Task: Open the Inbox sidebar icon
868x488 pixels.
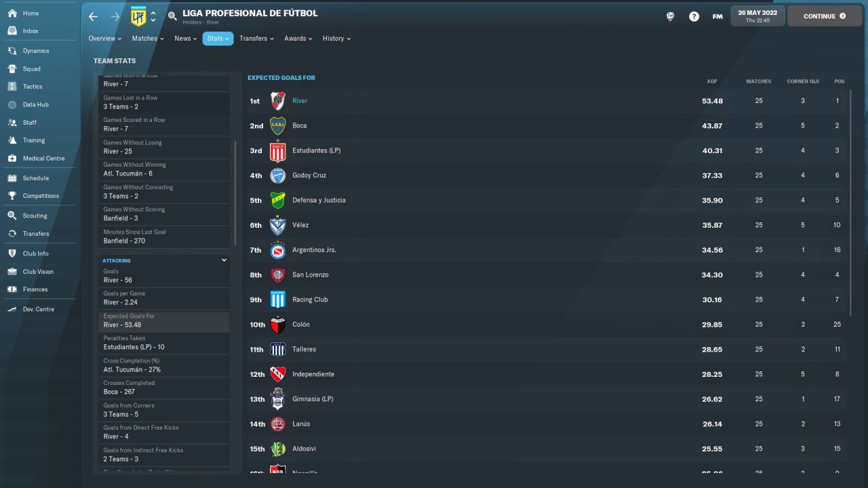Action: 12,31
